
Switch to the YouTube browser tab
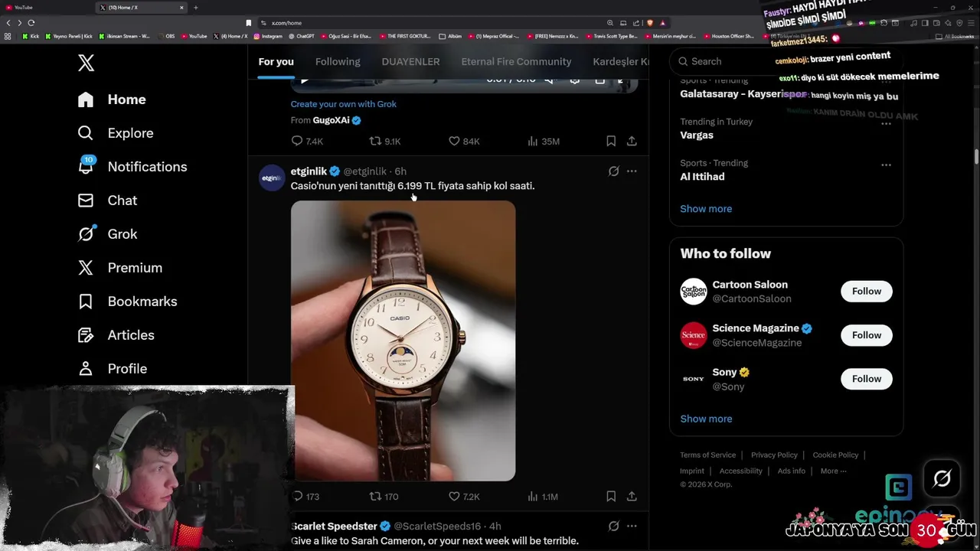click(x=46, y=8)
